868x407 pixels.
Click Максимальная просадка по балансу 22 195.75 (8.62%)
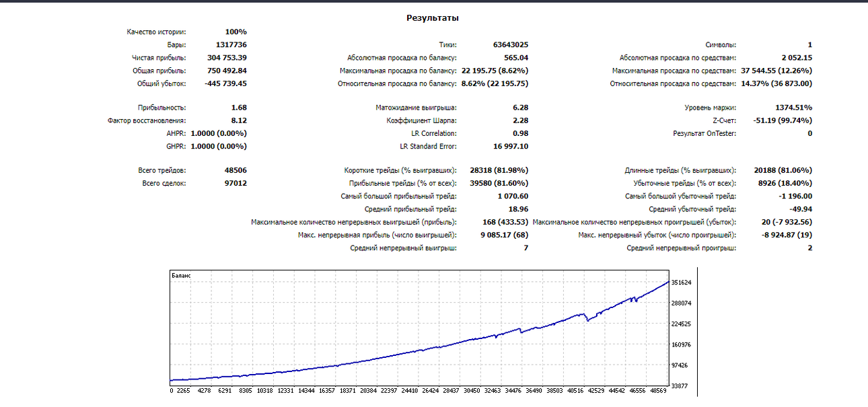495,71
